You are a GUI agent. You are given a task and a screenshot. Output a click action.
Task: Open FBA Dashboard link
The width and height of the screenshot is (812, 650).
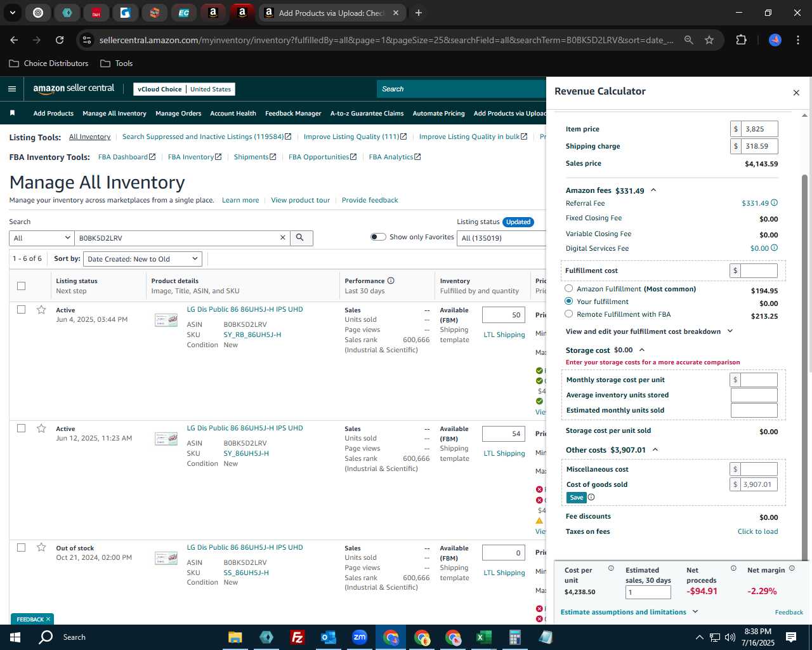click(x=127, y=157)
